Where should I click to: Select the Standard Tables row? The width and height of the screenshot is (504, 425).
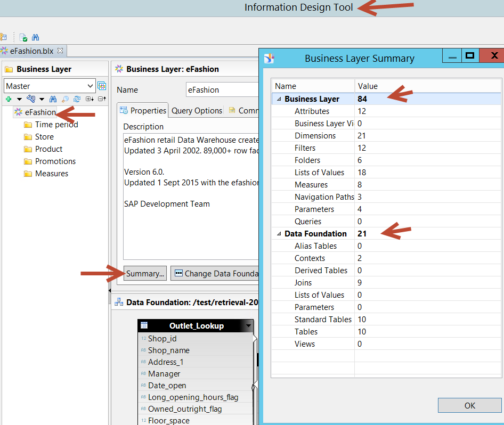click(x=386, y=320)
